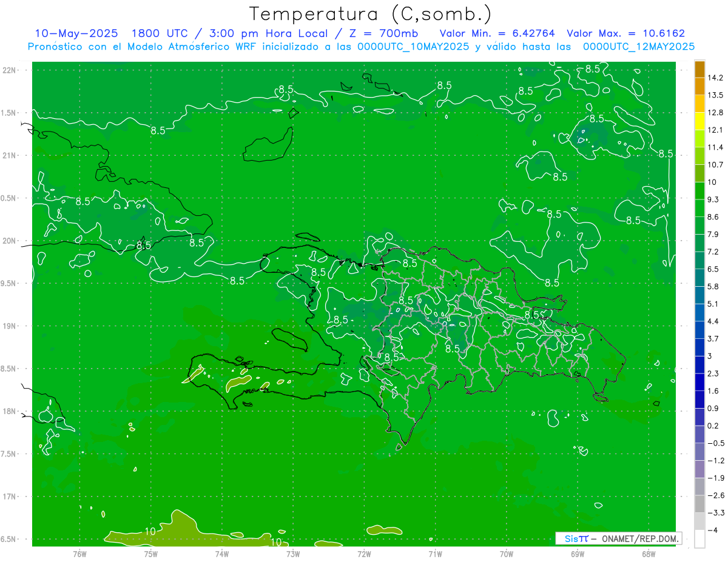Click colorbar value "12.1"

(715, 130)
